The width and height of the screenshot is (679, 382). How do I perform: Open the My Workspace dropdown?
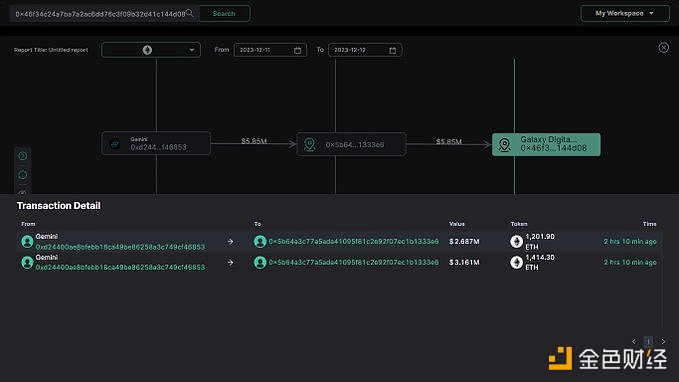625,13
